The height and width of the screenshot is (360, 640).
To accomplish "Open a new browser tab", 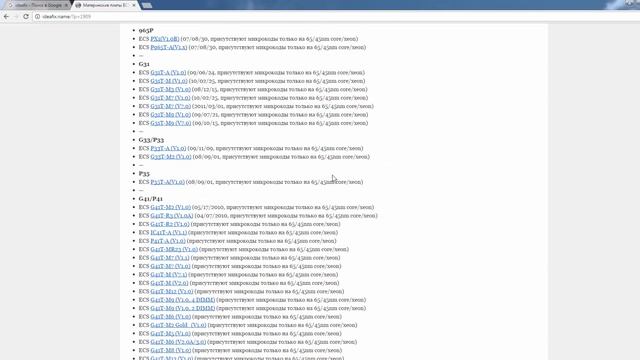I will (x=147, y=5).
